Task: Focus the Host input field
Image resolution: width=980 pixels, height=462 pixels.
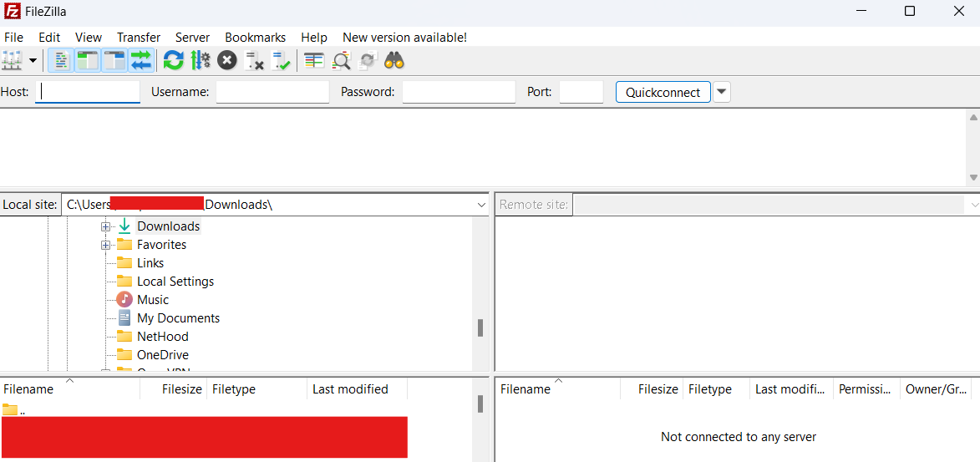Action: point(88,92)
